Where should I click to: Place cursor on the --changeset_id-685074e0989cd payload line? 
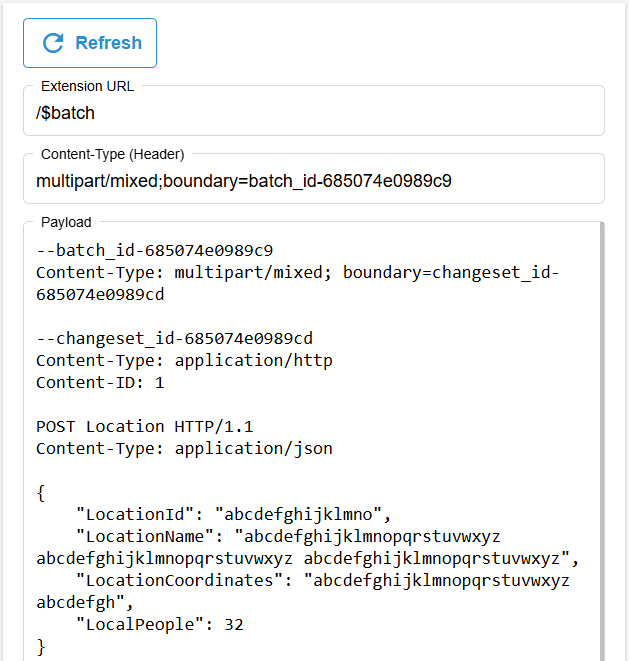(x=175, y=339)
